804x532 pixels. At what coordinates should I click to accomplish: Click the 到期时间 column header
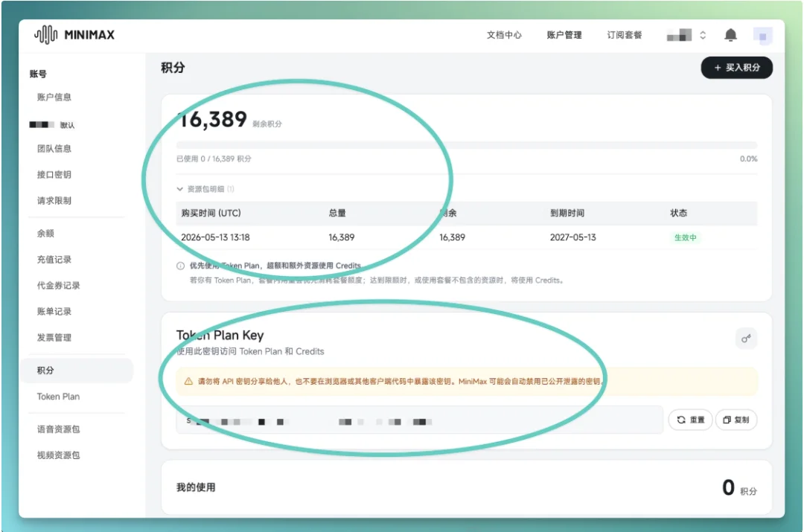pyautogui.click(x=567, y=213)
